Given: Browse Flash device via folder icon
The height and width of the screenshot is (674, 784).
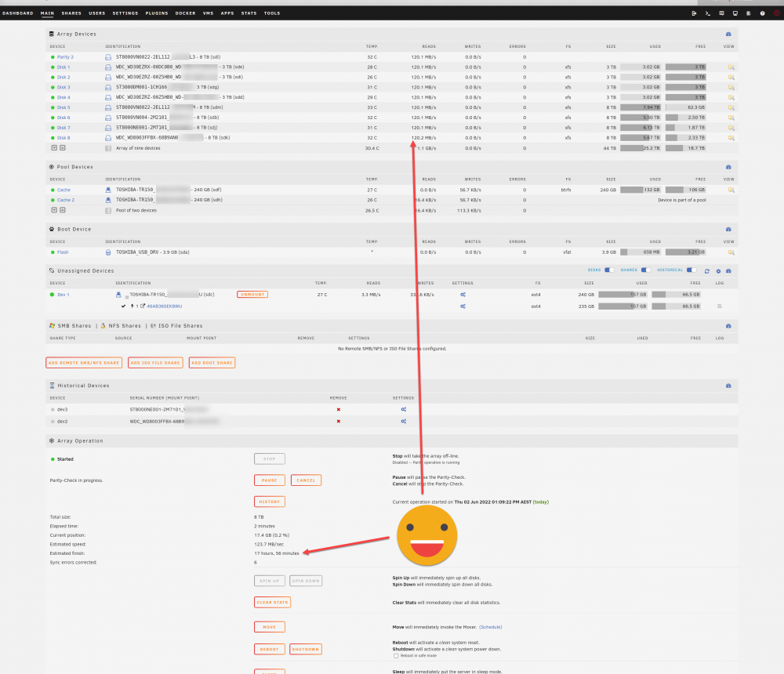Looking at the screenshot, I should click(x=731, y=252).
